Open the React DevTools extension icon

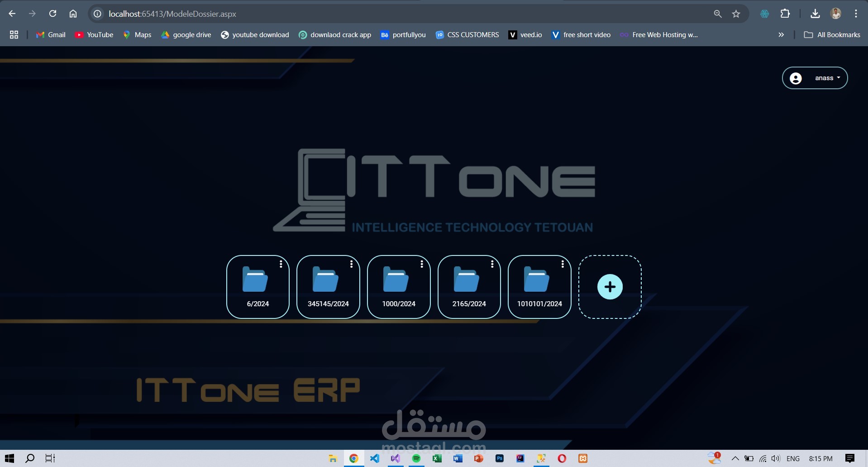coord(765,14)
